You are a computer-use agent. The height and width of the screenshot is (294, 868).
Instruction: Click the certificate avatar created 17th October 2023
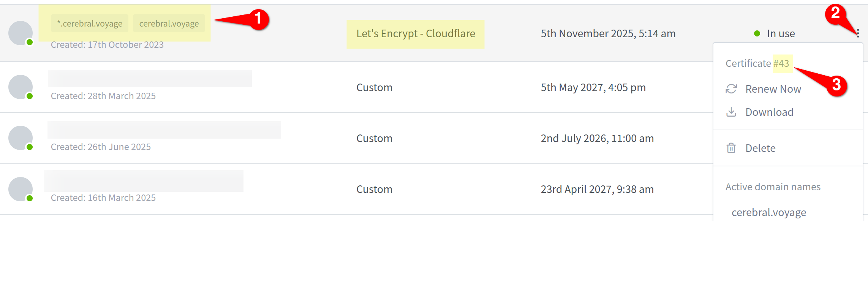[21, 32]
